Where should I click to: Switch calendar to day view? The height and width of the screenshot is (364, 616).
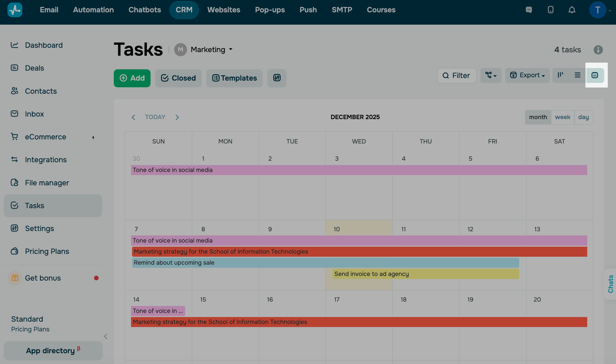(583, 117)
